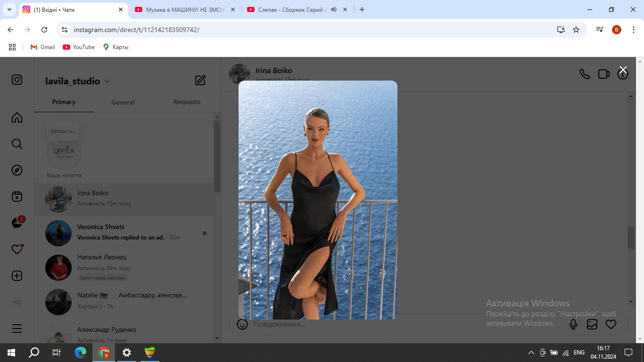The height and width of the screenshot is (362, 644).
Task: Open the More hamburger menu in the sidebar
Action: [x=17, y=329]
